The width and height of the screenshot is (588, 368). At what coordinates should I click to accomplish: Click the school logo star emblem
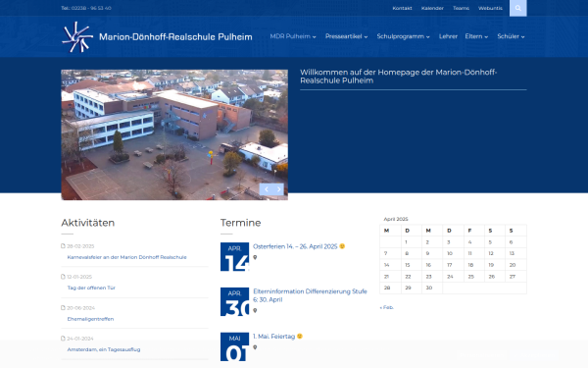77,37
